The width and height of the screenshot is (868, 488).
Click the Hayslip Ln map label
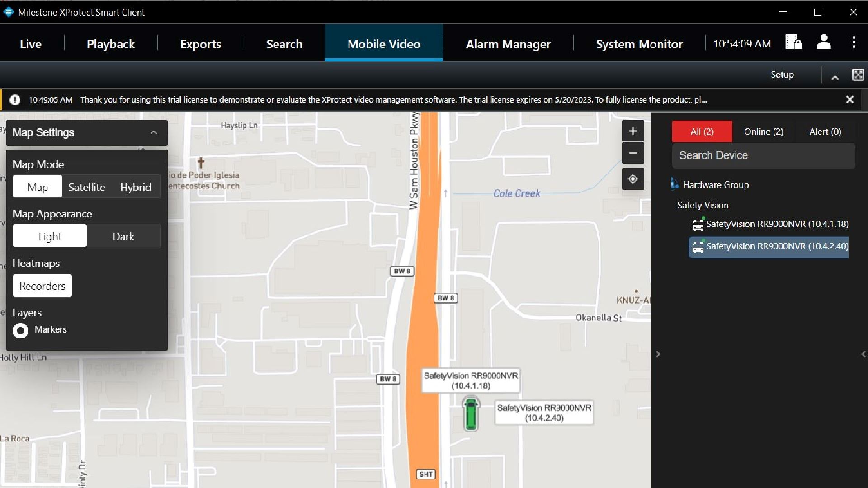239,125
